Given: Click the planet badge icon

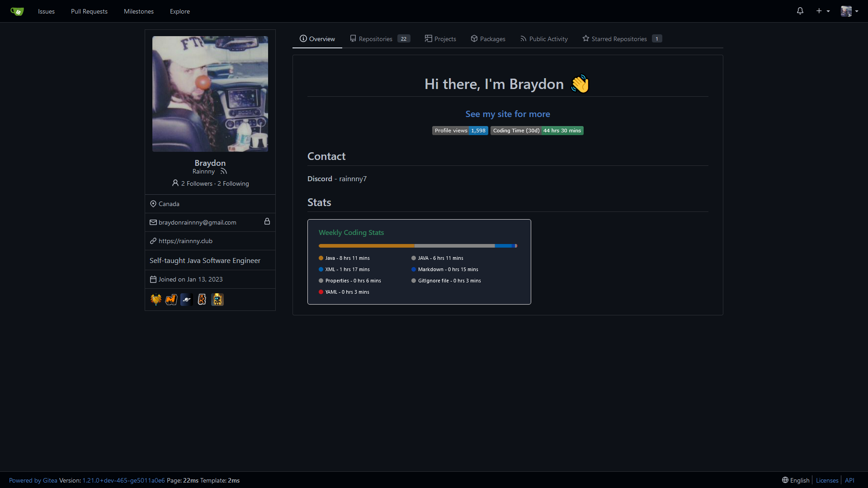Looking at the screenshot, I should [x=187, y=300].
